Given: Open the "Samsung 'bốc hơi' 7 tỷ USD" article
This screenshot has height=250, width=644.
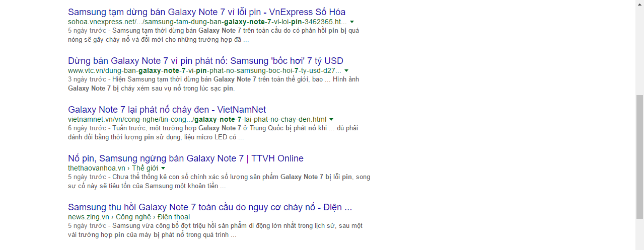Looking at the screenshot, I should click(205, 61).
